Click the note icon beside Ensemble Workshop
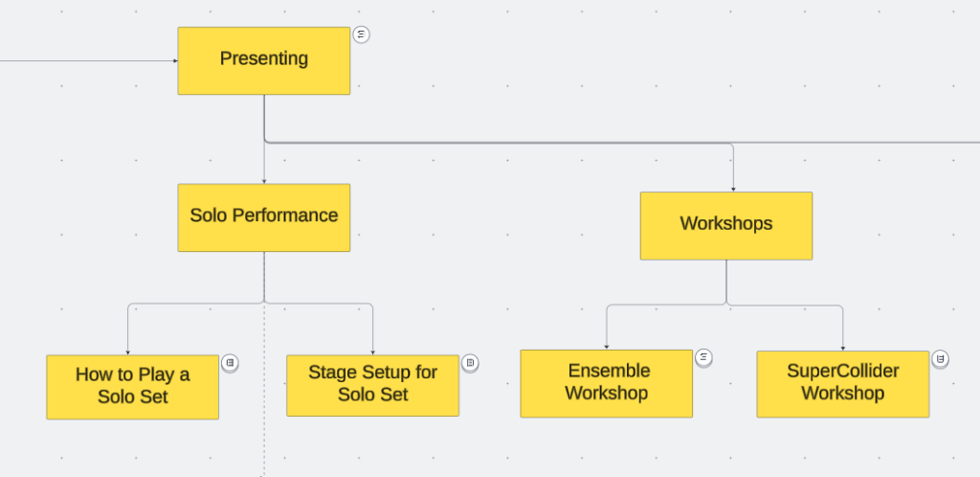 [x=703, y=357]
